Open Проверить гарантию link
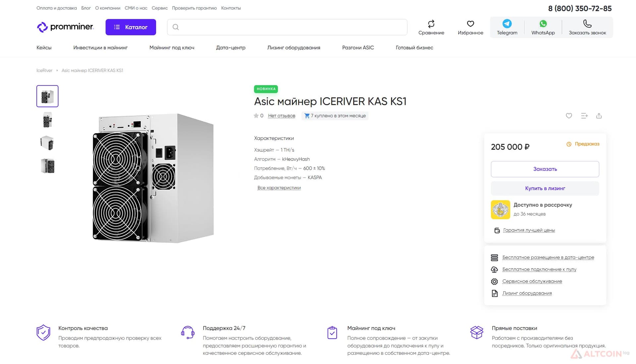 194,8
